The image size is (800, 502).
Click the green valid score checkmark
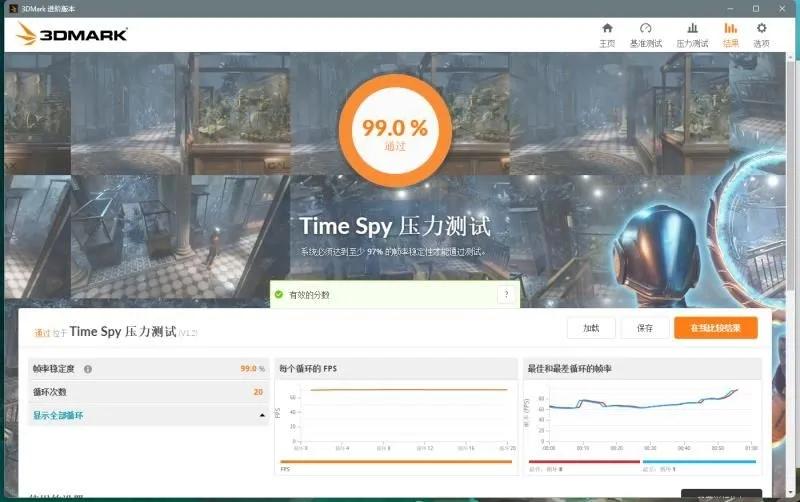[279, 294]
